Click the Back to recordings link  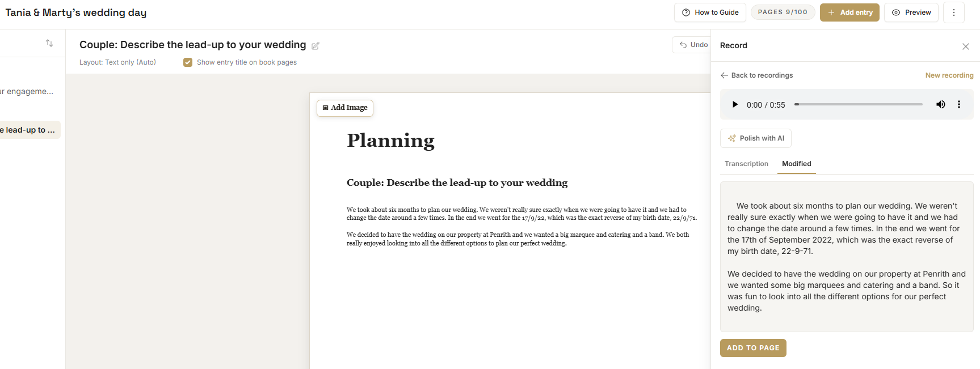point(756,75)
